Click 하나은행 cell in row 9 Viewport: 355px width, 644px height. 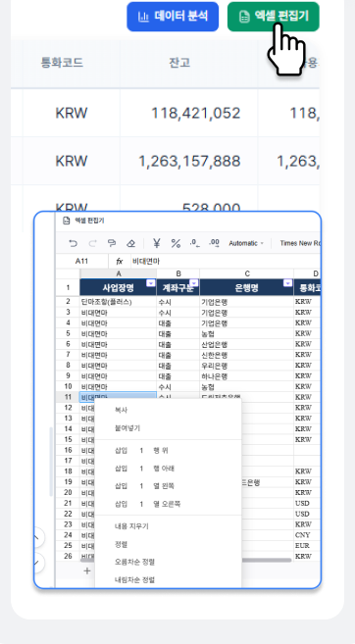(246, 375)
